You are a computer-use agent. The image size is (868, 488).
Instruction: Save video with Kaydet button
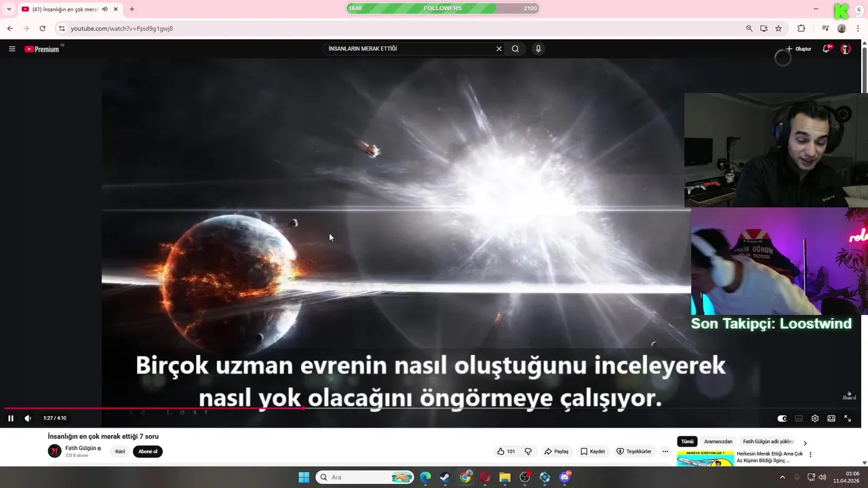tap(593, 451)
